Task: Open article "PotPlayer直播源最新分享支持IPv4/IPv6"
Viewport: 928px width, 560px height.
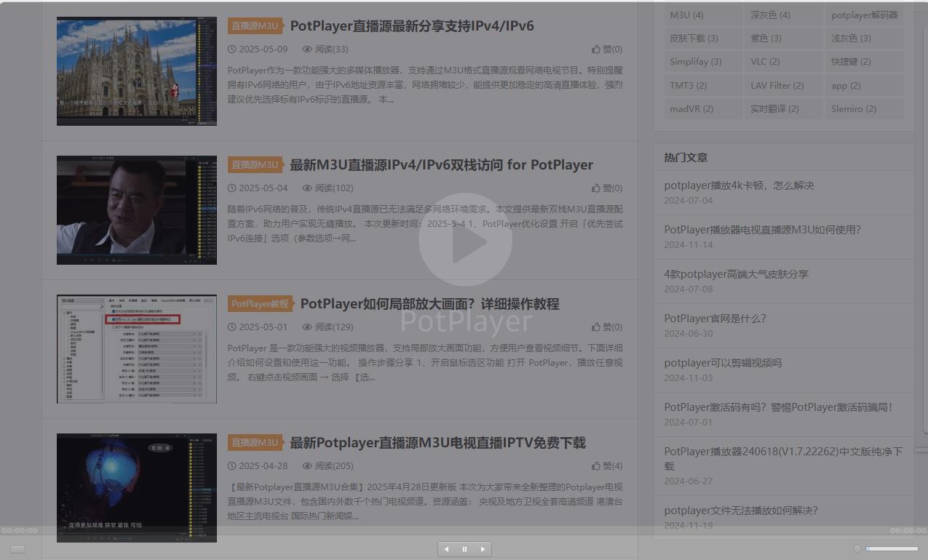Action: [412, 26]
